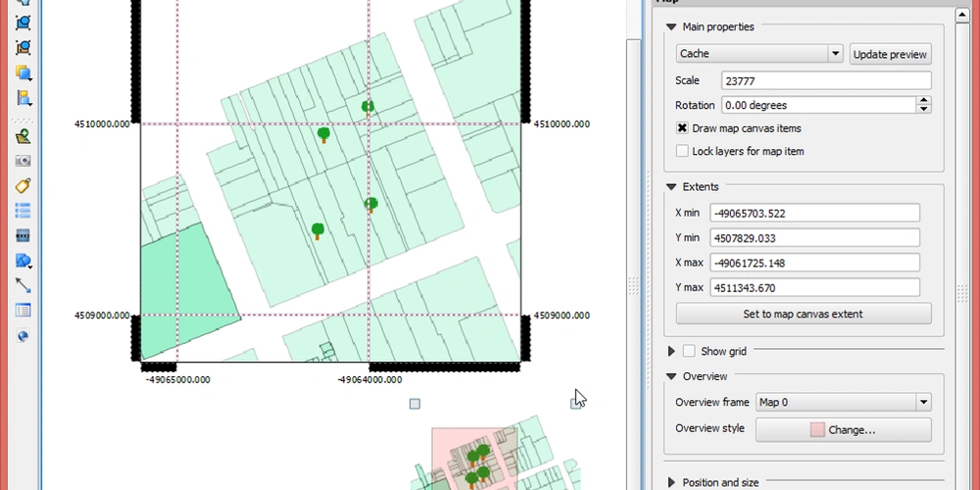The width and height of the screenshot is (980, 490).
Task: Select the Add arrow tool
Action: [24, 285]
